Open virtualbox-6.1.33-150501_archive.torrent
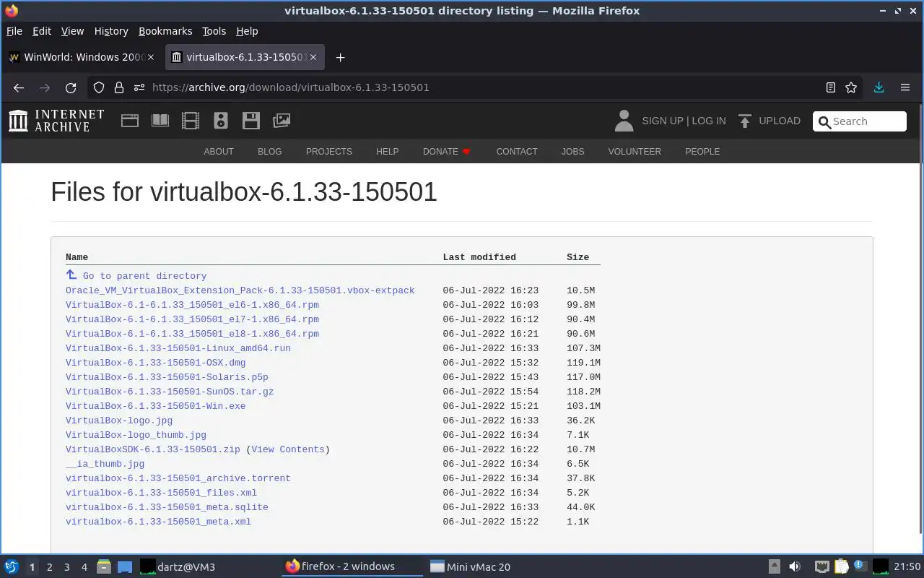The width and height of the screenshot is (924, 578). (x=178, y=478)
